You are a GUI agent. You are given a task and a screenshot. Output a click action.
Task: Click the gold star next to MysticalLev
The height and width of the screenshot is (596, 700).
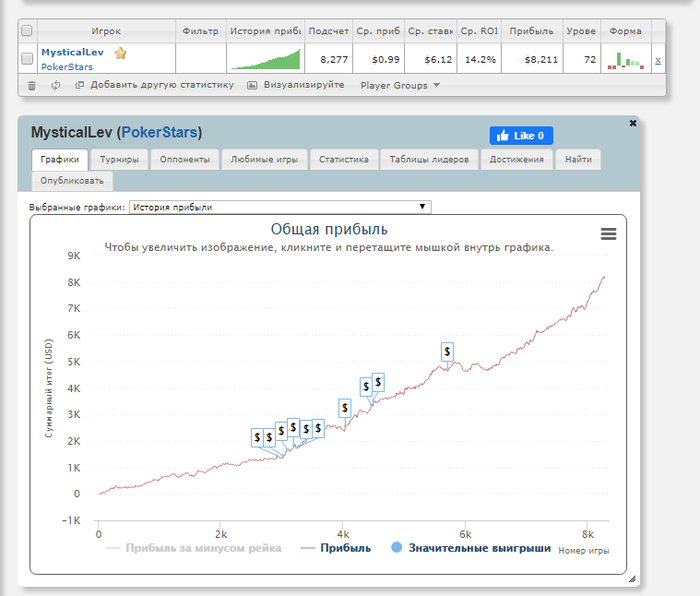click(121, 53)
